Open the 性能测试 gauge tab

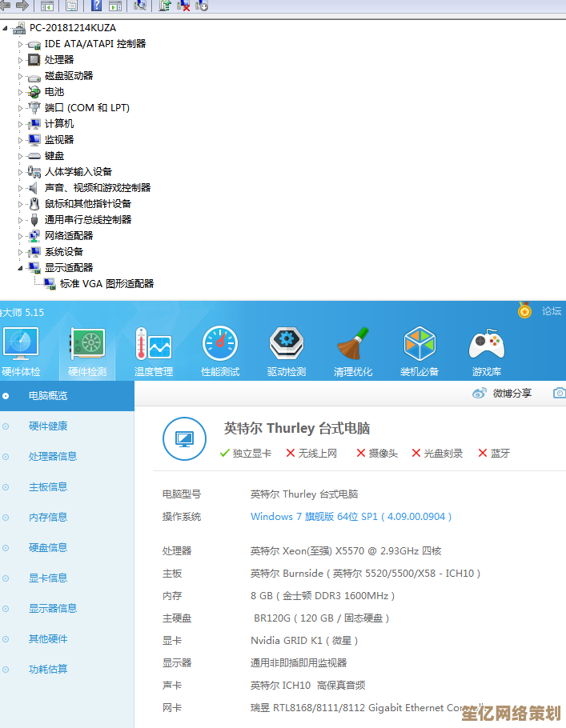(220, 351)
